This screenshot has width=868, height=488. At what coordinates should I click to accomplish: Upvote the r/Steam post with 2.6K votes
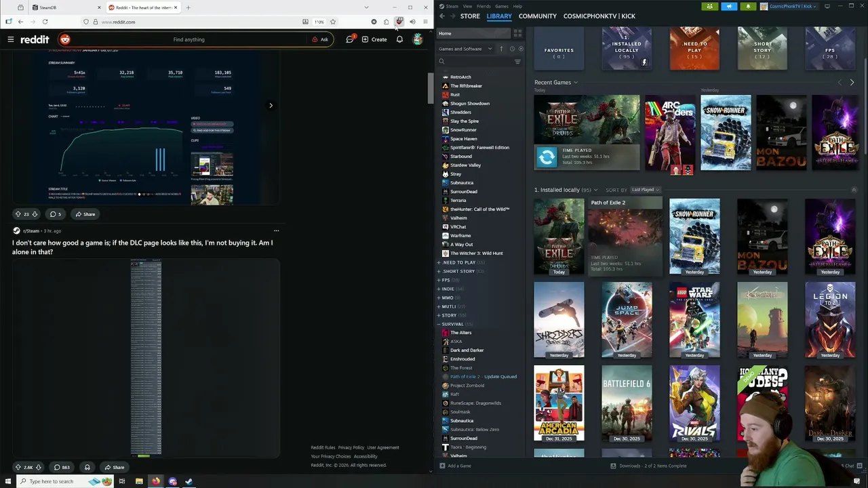(18, 467)
